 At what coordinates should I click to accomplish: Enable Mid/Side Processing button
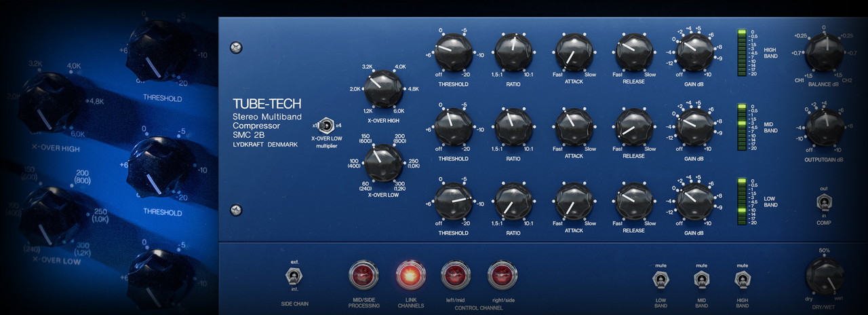363,276
